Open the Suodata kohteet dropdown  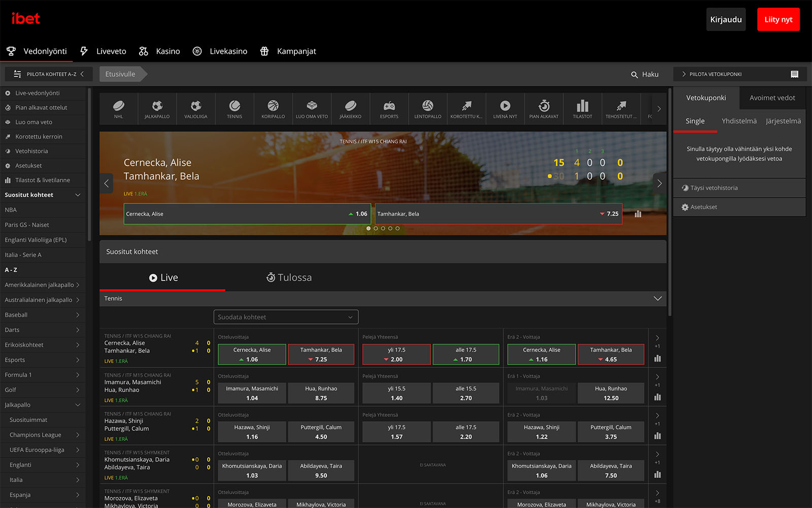click(286, 317)
